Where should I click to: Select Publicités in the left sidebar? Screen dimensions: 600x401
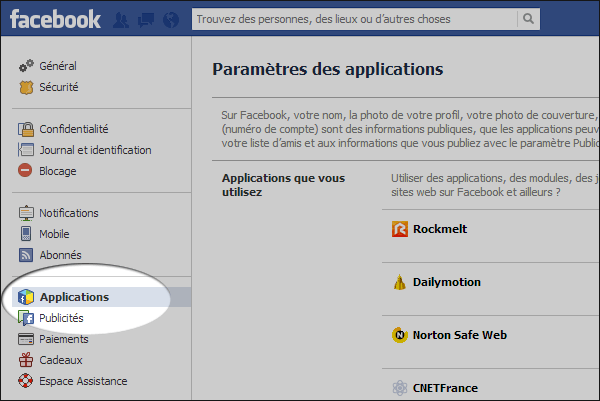tap(62, 318)
